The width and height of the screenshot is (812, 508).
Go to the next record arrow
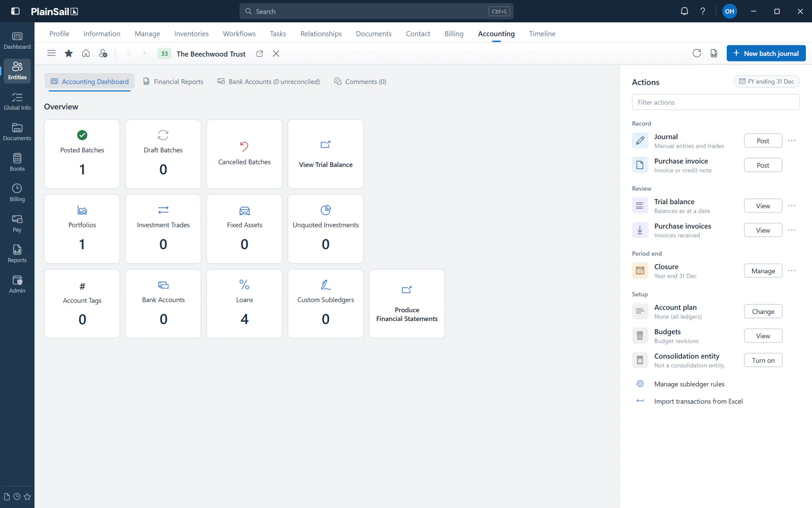144,53
